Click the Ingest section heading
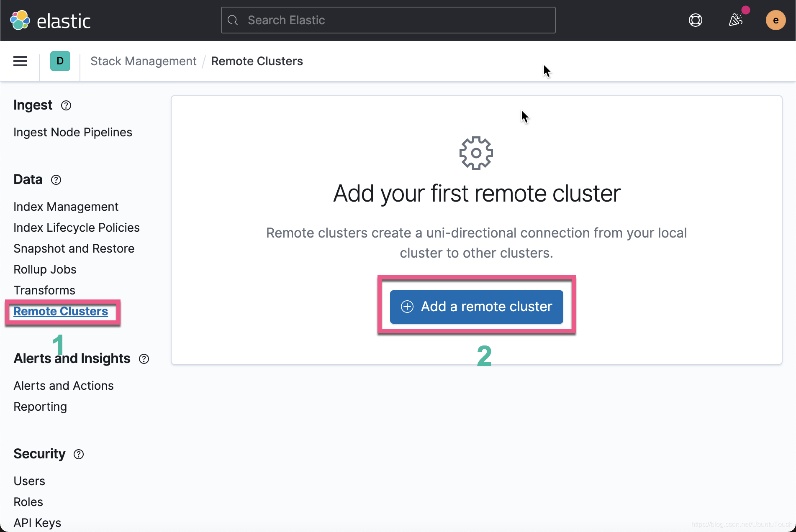The width and height of the screenshot is (796, 532). coord(33,105)
